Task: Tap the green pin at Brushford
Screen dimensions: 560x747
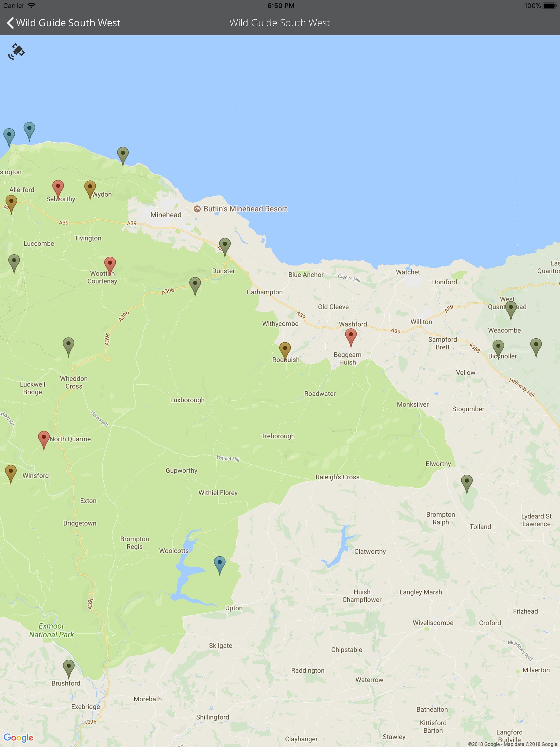Action: (69, 670)
